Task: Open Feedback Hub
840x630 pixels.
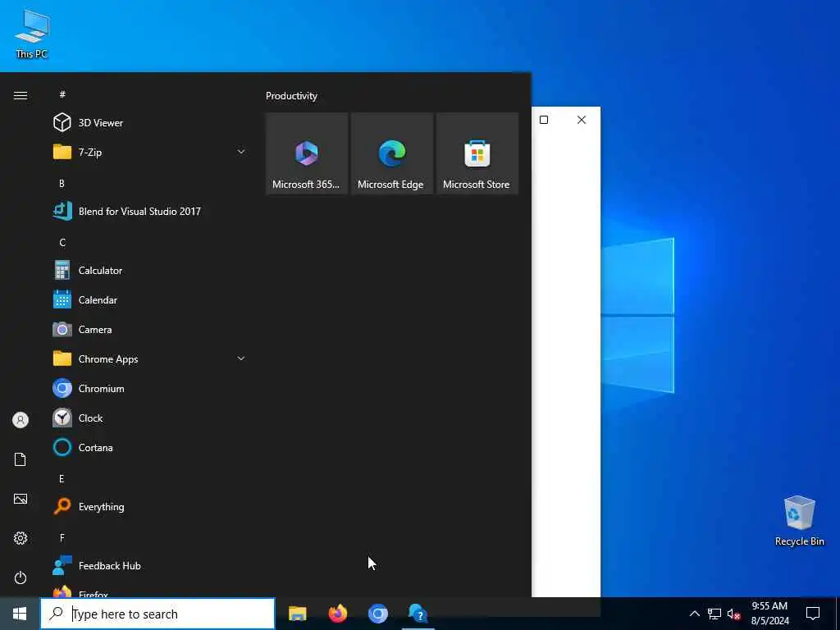Action: 150,566
